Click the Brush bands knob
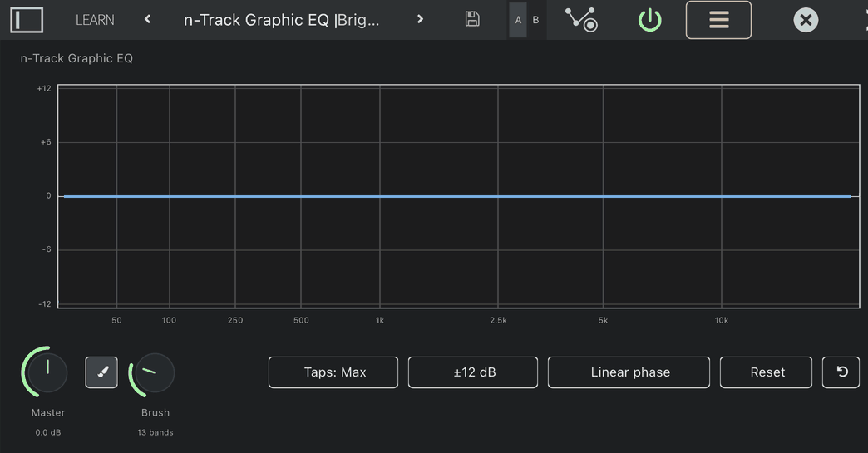The width and height of the screenshot is (868, 453). pyautogui.click(x=154, y=372)
